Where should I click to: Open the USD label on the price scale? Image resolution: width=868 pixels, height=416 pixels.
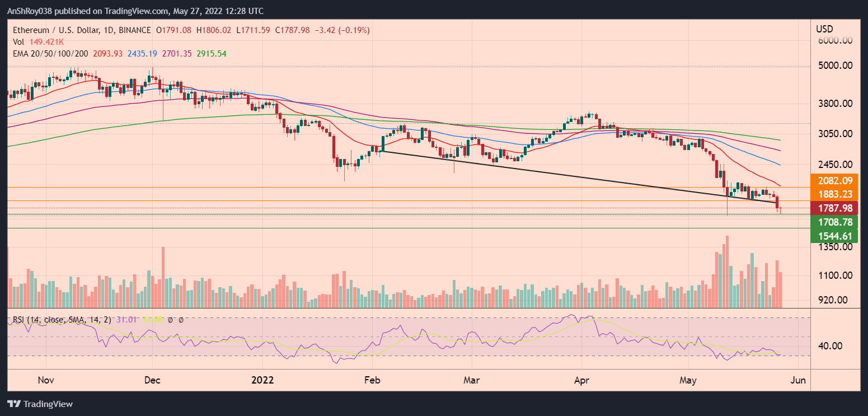click(x=825, y=28)
